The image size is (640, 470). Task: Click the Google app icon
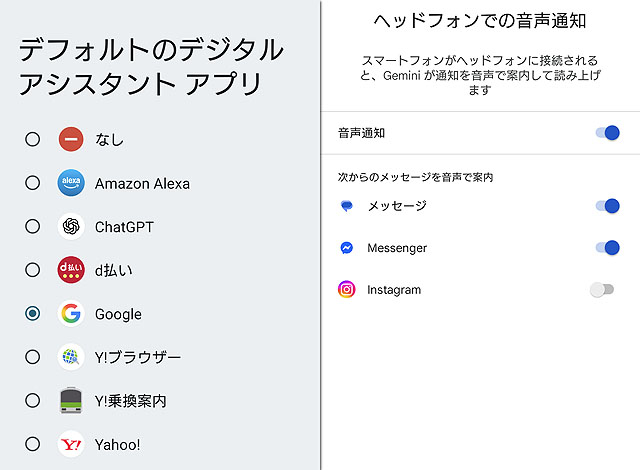click(x=70, y=314)
